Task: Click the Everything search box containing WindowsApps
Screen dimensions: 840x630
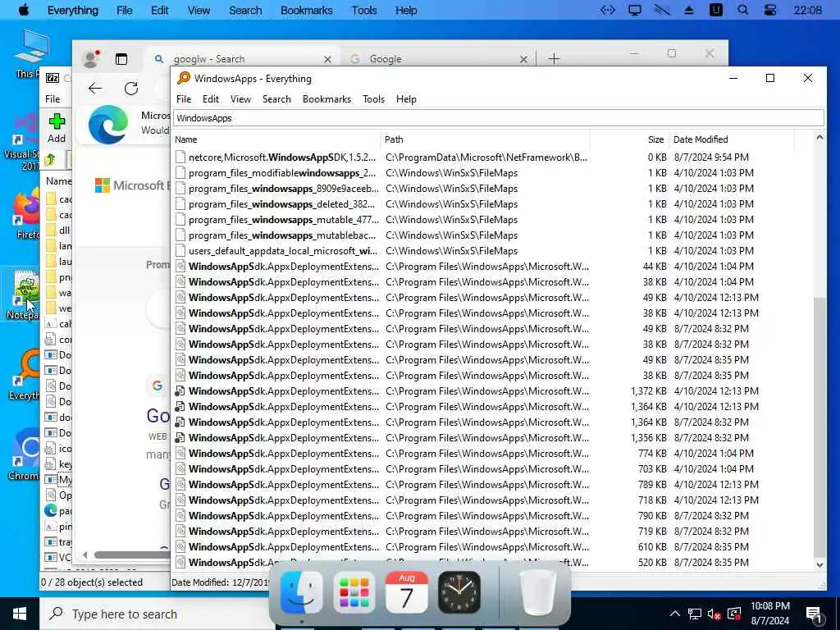Action: click(498, 118)
